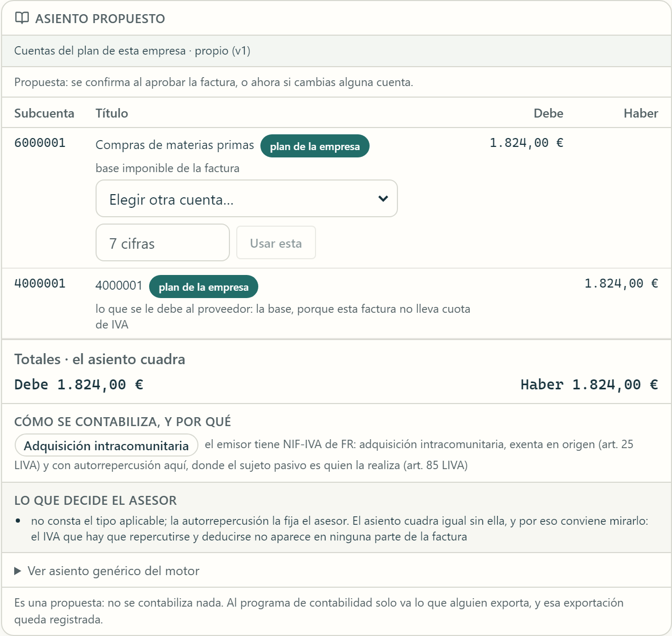The width and height of the screenshot is (672, 636).
Task: Click the 'CÓMO SE CONTABILIZA, Y POR QUÉ' heading
Action: point(123,421)
